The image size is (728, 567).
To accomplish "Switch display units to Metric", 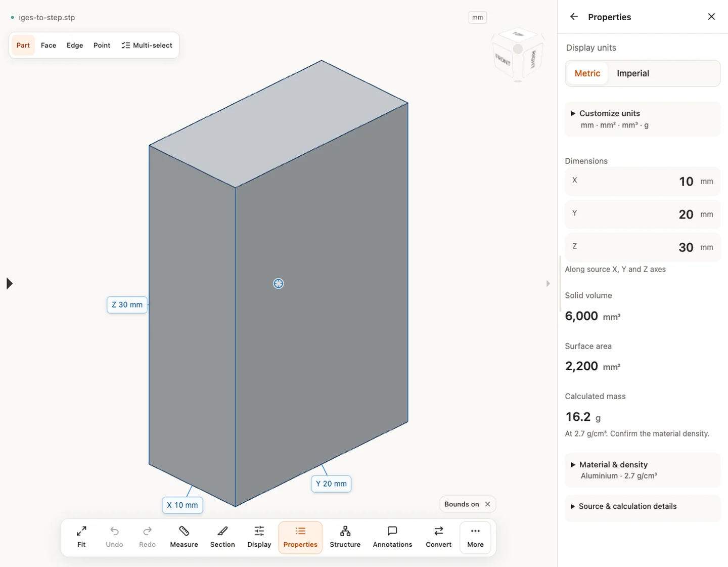I will [x=587, y=73].
